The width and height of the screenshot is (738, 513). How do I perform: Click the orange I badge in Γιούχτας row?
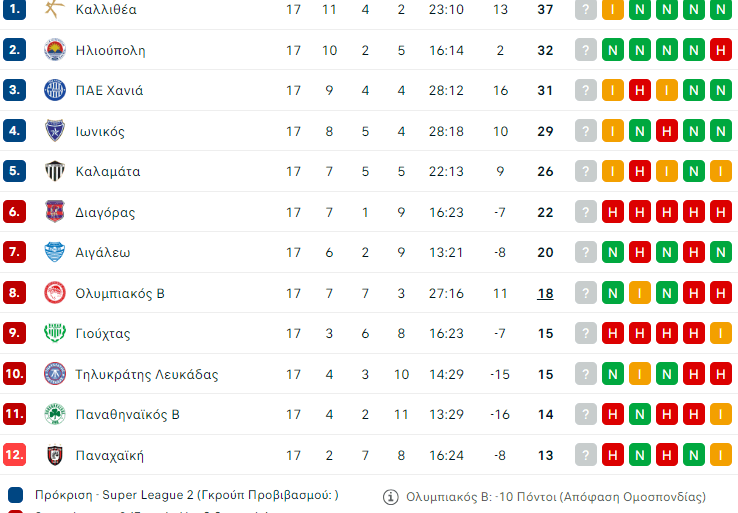720,333
